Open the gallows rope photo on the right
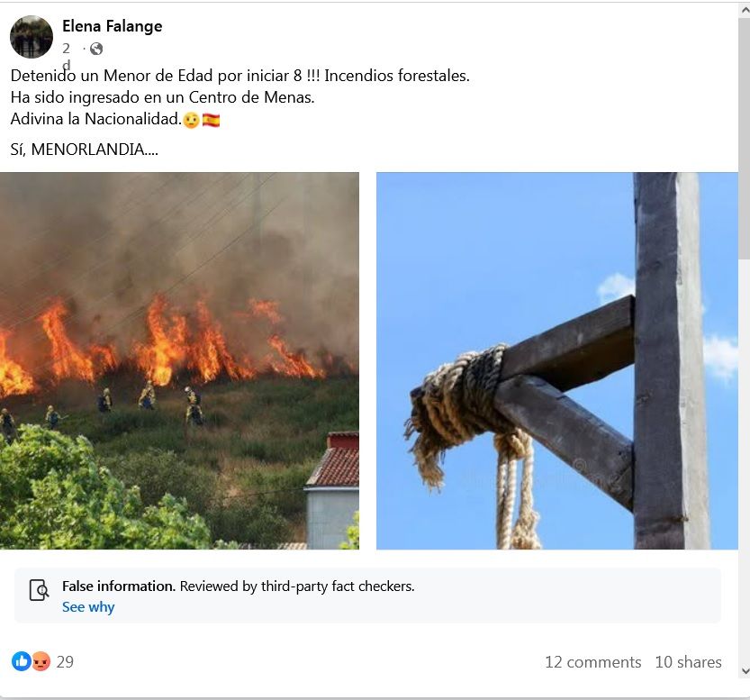The image size is (750, 700). tap(556, 360)
